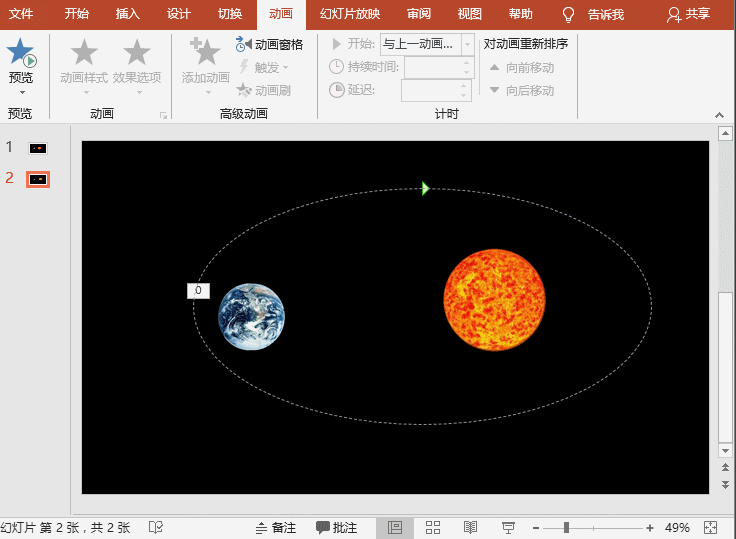Viewport: 736px width, 539px height.
Task: Click the animation order tag 0
Action: coord(199,291)
